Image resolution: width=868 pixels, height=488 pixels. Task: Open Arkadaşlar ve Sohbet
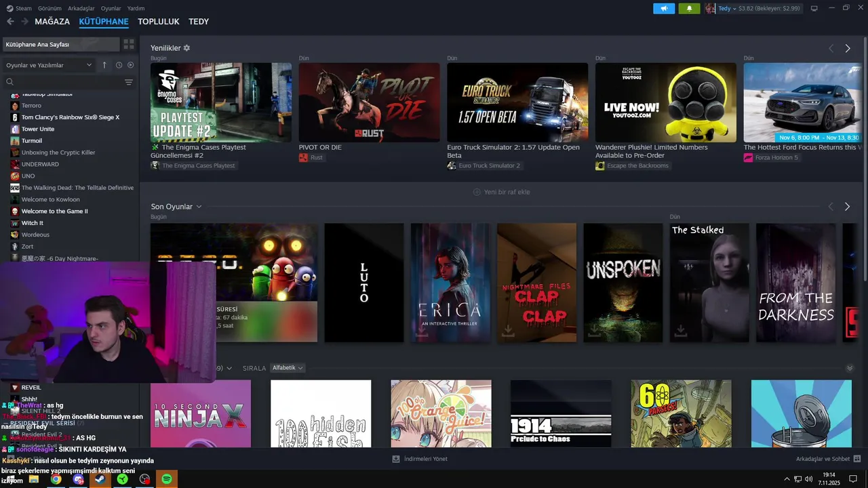click(823, 459)
